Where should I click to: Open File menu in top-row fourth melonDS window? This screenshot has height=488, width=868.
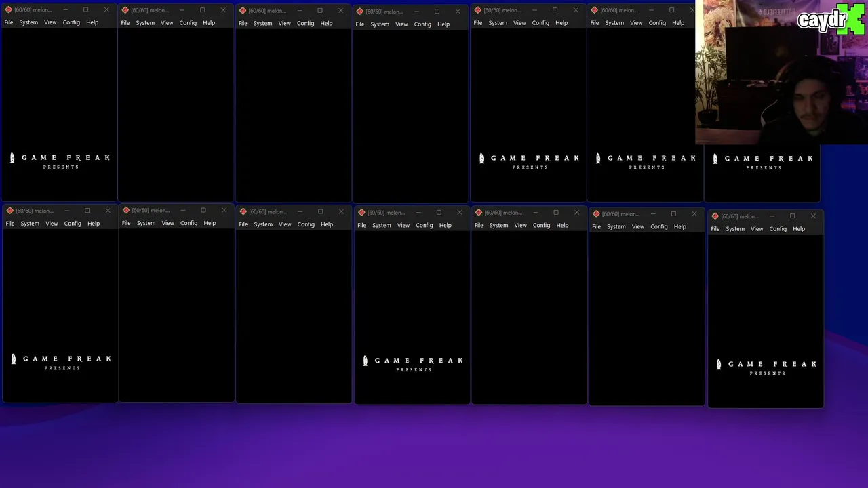click(x=360, y=24)
